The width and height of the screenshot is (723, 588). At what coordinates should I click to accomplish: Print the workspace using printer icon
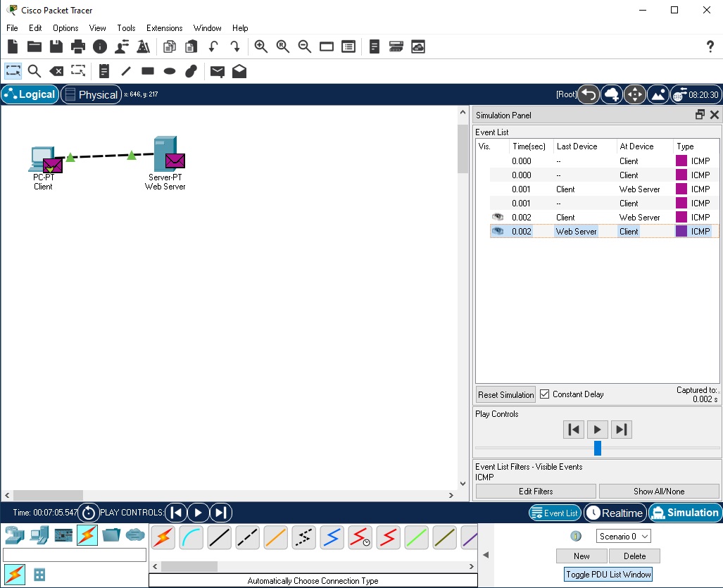(78, 46)
